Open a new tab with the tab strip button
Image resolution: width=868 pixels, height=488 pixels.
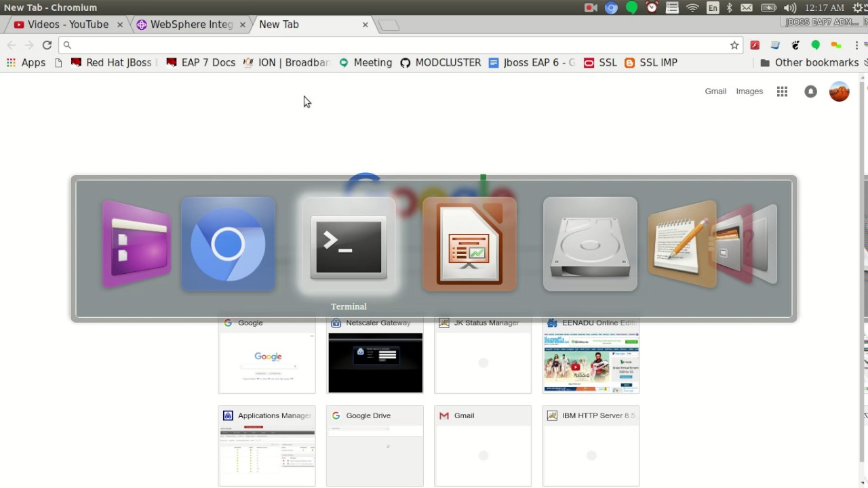pyautogui.click(x=389, y=25)
